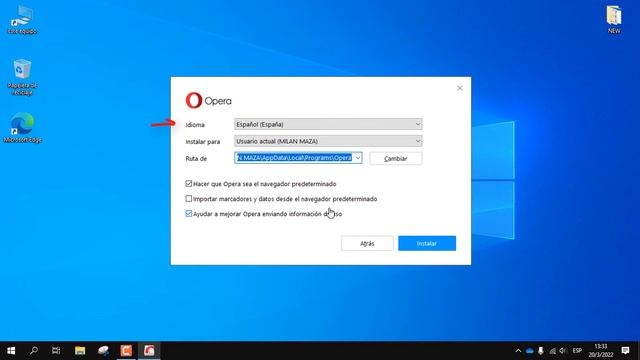Image resolution: width=640 pixels, height=360 pixels.
Task: Click the ESP input language indicator
Action: tap(577, 351)
